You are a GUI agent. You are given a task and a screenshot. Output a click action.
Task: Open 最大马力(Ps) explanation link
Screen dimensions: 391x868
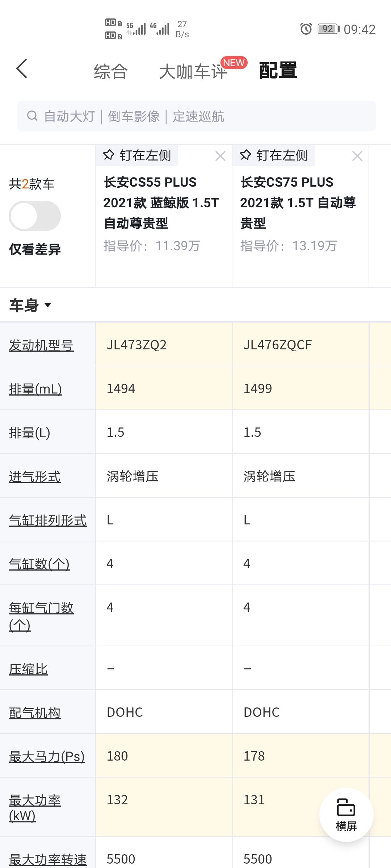pyautogui.click(x=47, y=757)
